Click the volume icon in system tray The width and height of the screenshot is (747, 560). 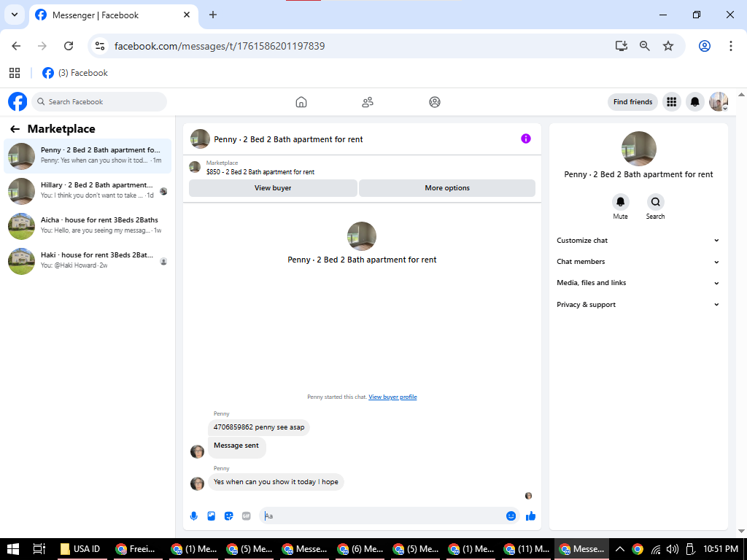[x=672, y=549]
